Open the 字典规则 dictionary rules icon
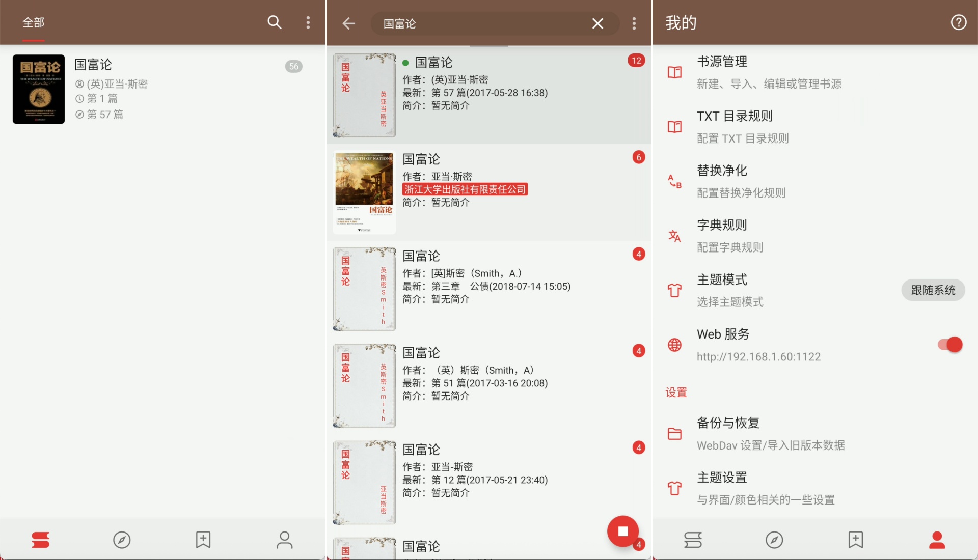 (674, 236)
